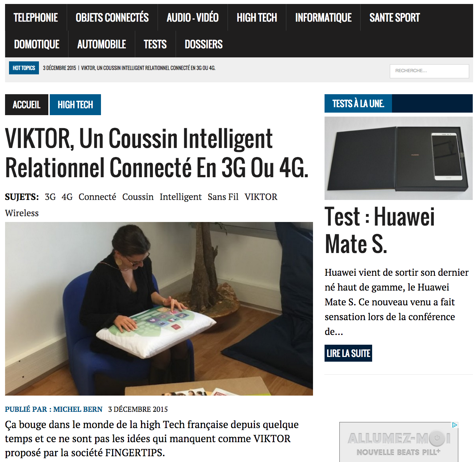This screenshot has width=476, height=462.
Task: Select the Coussin subject tag
Action: [x=138, y=197]
